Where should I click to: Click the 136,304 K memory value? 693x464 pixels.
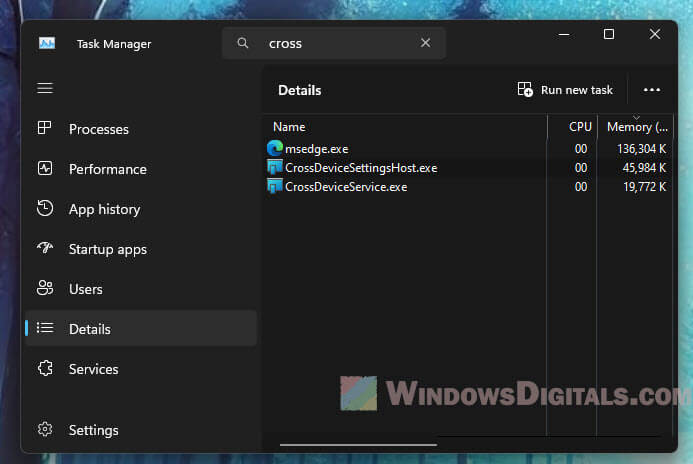tap(641, 149)
